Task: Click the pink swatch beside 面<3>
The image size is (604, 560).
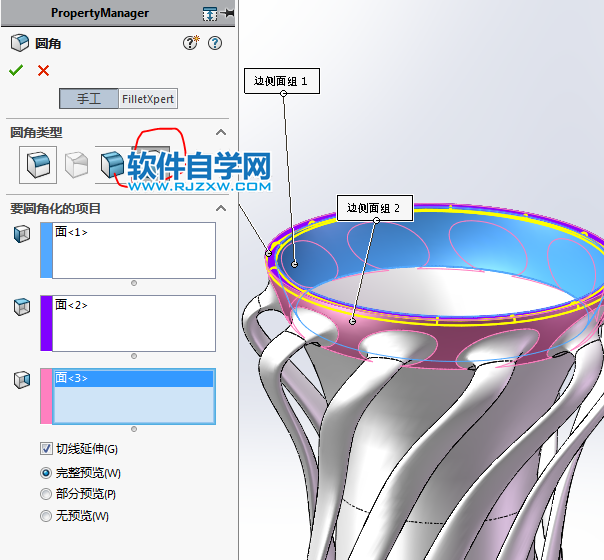Action: point(46,396)
